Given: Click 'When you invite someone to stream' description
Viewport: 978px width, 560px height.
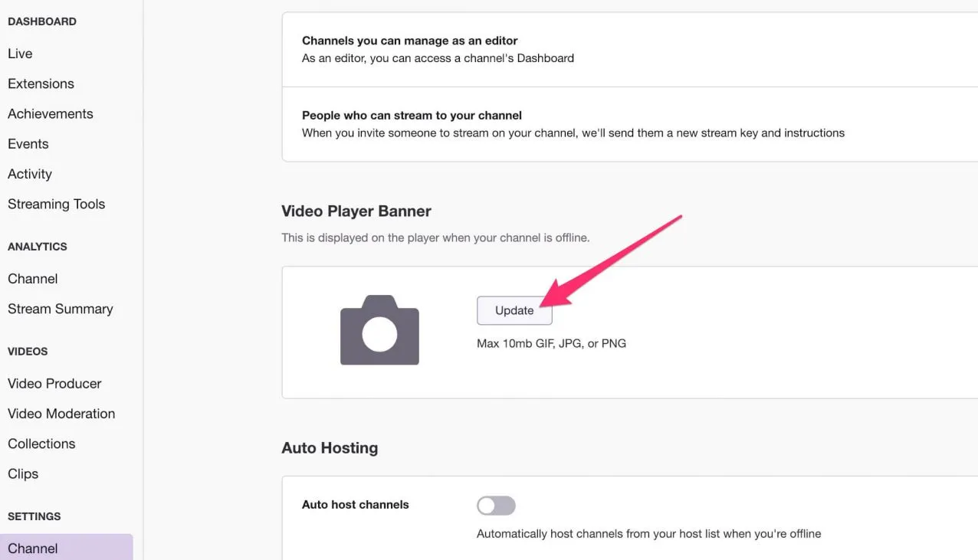Looking at the screenshot, I should tap(573, 133).
